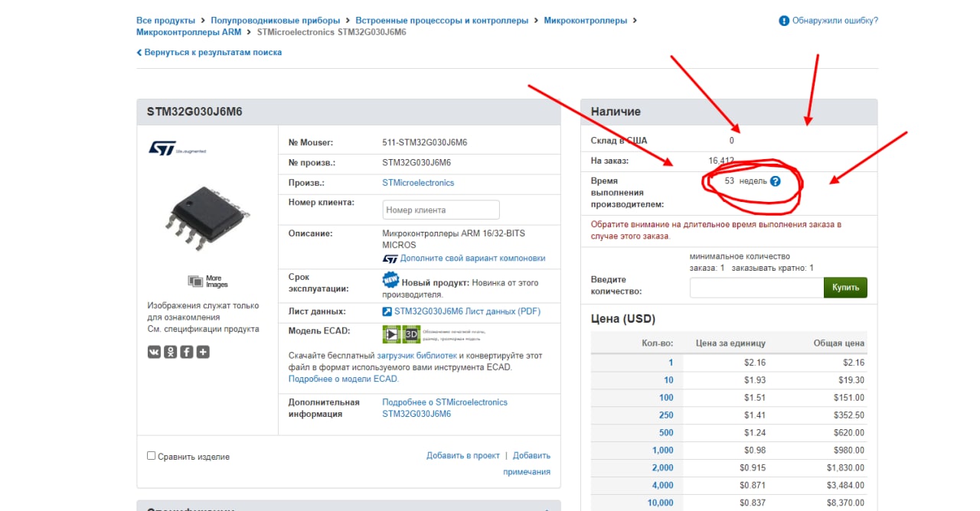The height and width of the screenshot is (511, 980).
Task: Select quantity break 500
Action: pyautogui.click(x=666, y=433)
